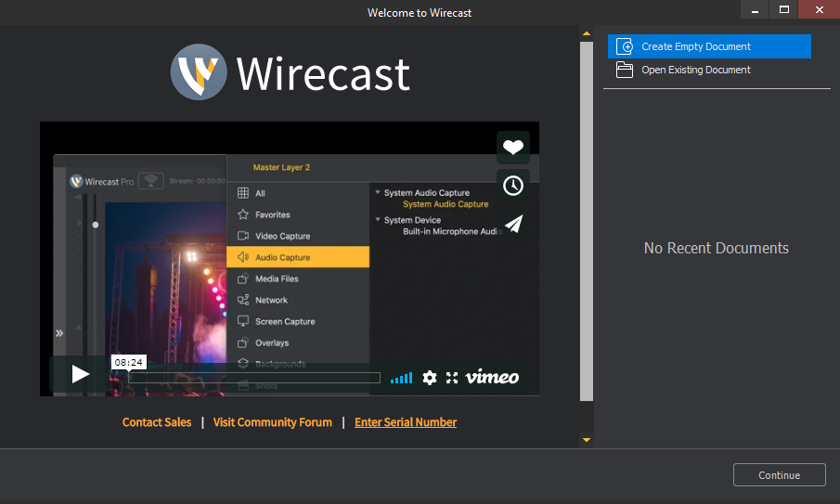Click the Wirecast Pro small logo

coord(77,181)
